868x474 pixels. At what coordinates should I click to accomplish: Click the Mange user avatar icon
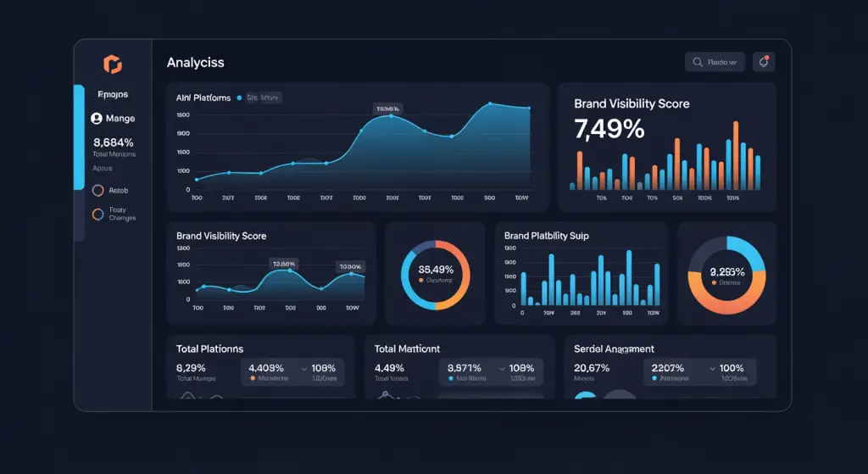click(97, 119)
